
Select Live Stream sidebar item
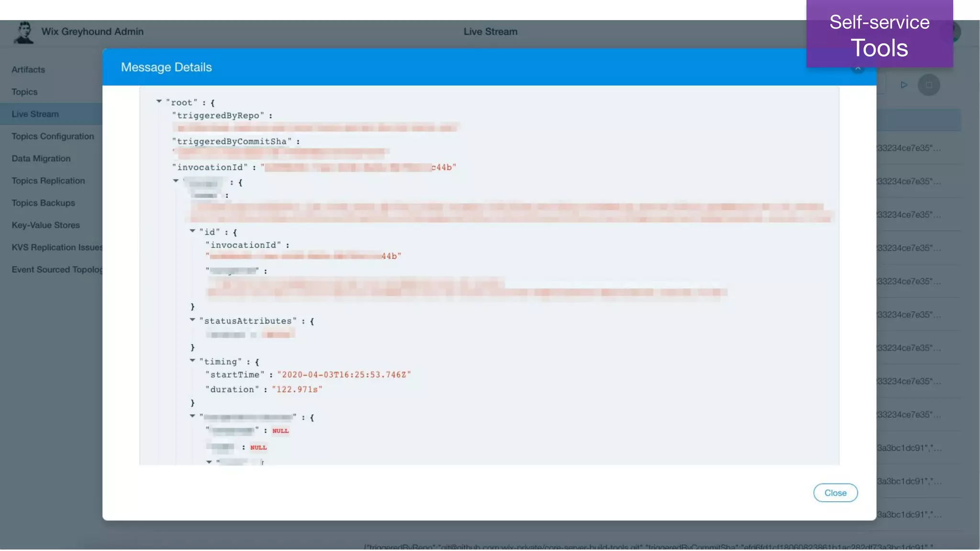pos(35,114)
